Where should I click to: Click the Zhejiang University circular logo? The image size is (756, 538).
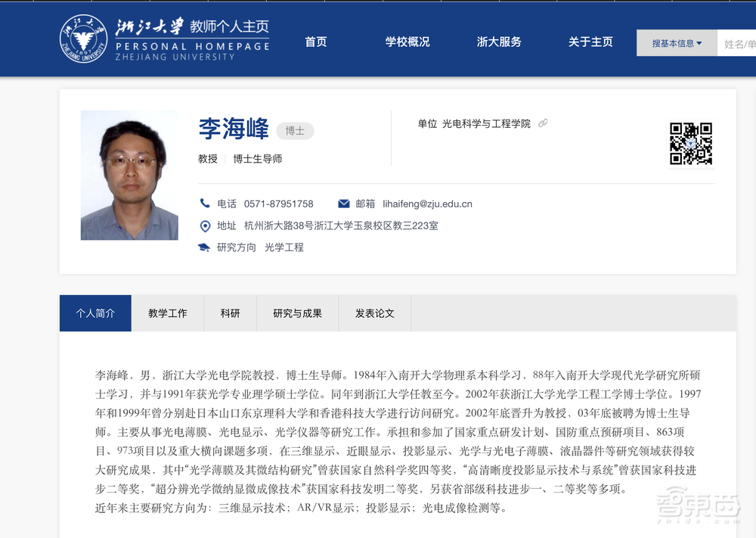click(x=83, y=42)
